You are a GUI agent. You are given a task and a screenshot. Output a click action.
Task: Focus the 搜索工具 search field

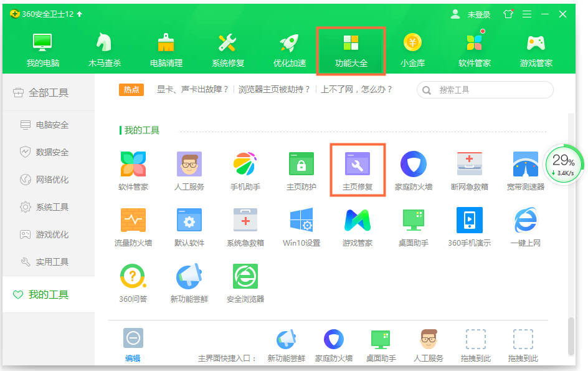485,90
